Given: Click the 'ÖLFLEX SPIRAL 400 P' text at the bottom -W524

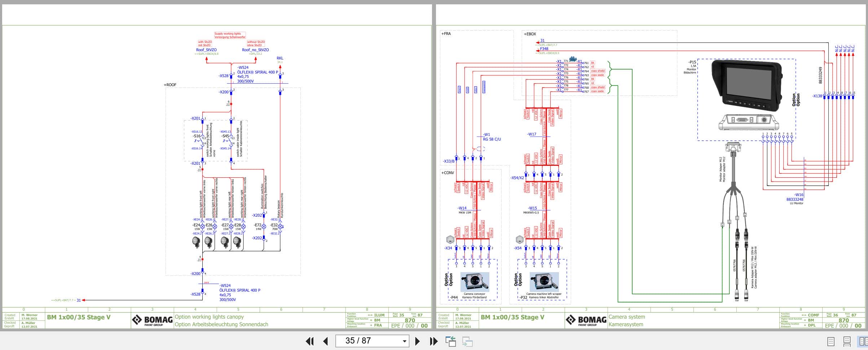Looking at the screenshot, I should (x=240, y=290).
